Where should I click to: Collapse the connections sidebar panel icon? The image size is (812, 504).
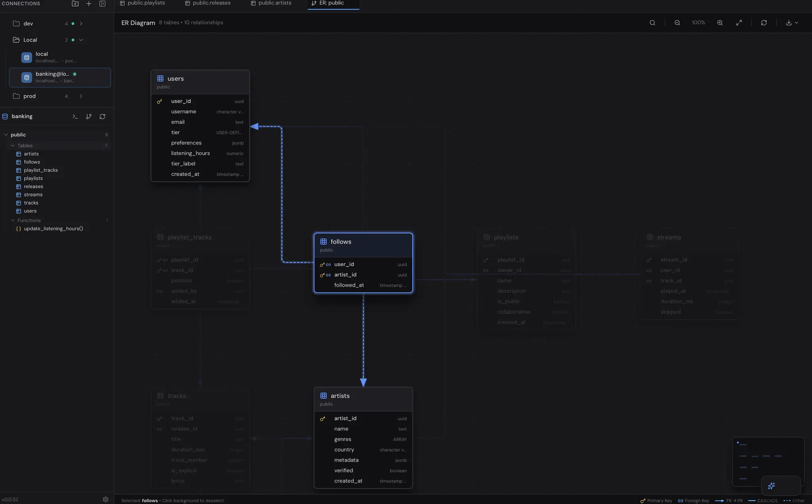tap(102, 4)
